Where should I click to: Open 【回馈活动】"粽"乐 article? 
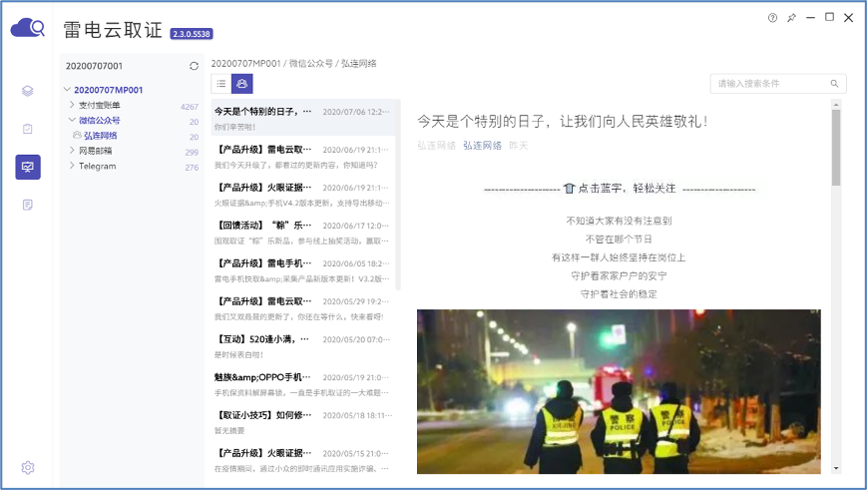[x=303, y=233]
